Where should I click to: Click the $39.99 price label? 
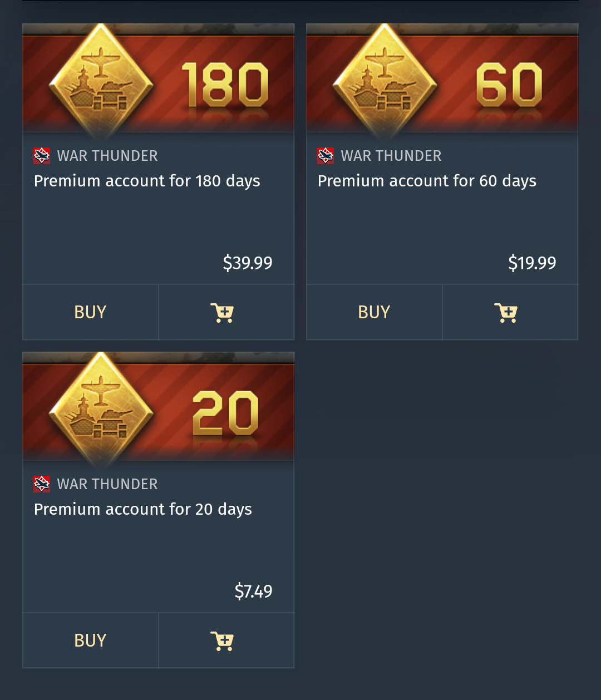coord(248,263)
